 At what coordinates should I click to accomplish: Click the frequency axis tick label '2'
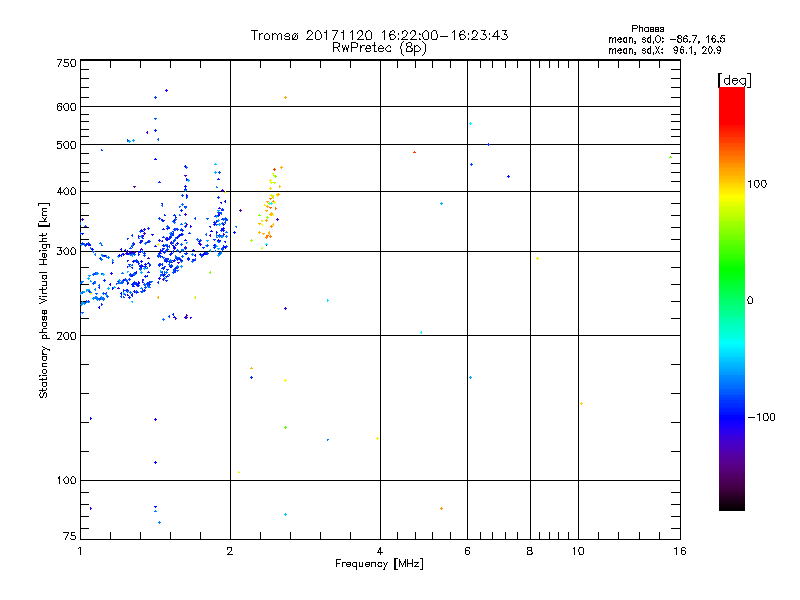tap(230, 551)
